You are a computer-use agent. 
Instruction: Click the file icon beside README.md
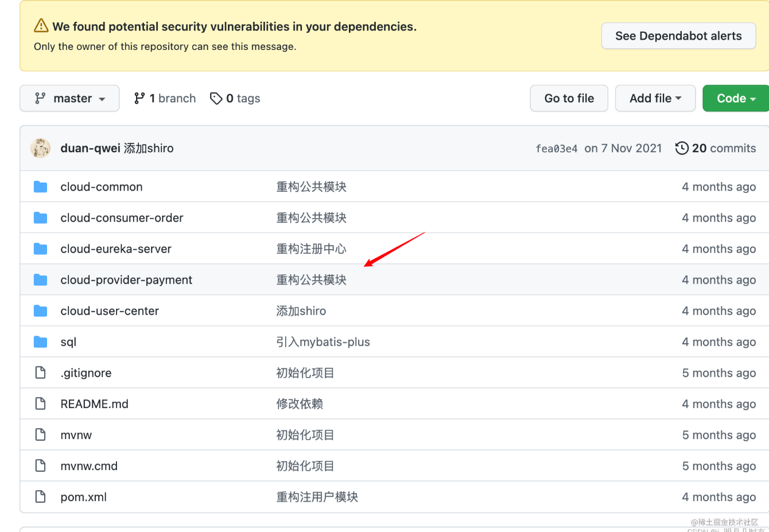[x=40, y=403]
